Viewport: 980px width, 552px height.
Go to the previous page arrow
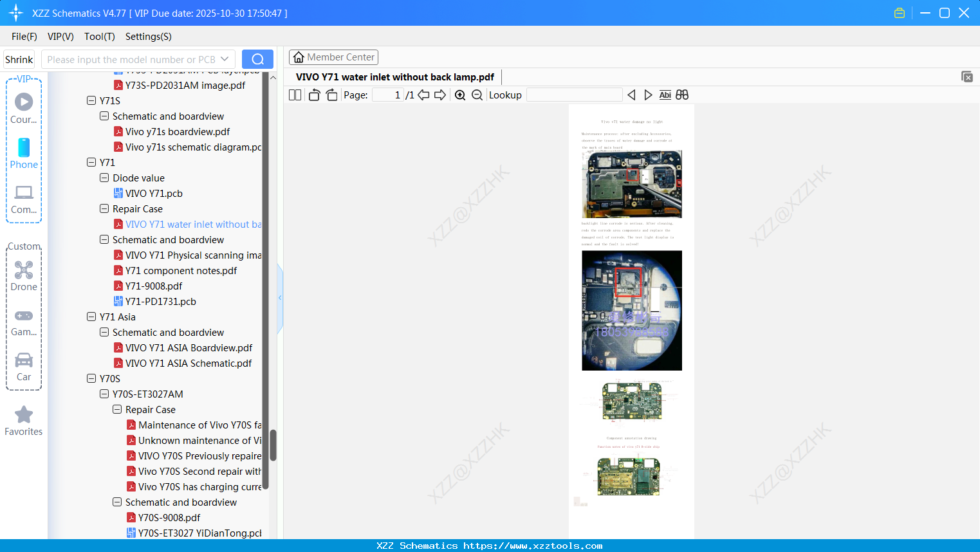point(423,95)
